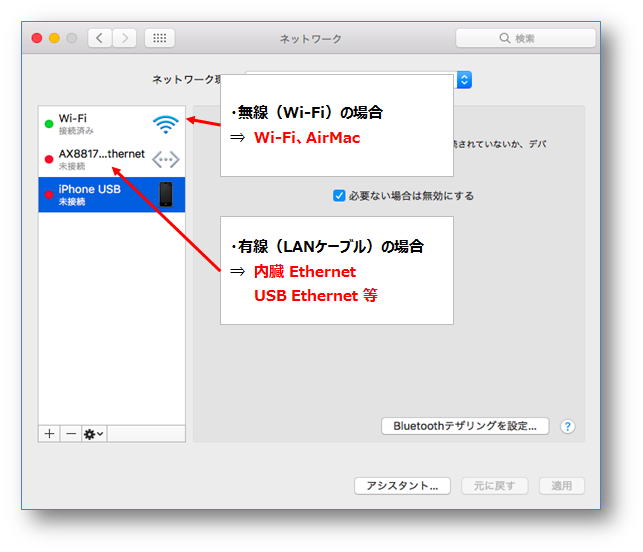This screenshot has width=643, height=552.
Task: Minimize the window with the yellow button
Action: coord(54,38)
